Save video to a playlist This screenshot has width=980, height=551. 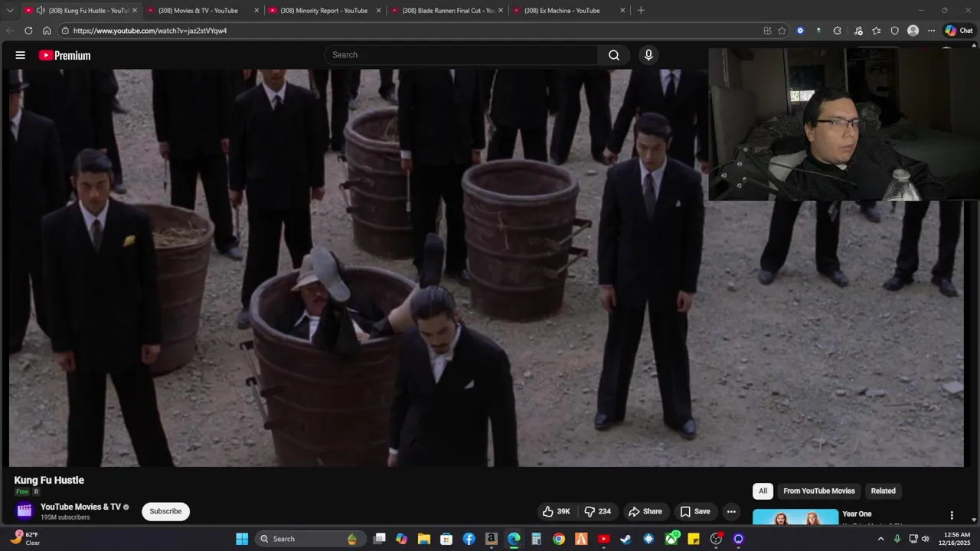click(695, 511)
